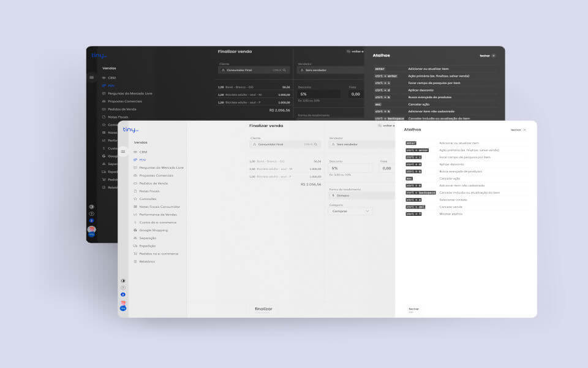This screenshot has width=588, height=368.
Task: Click Custos do e-commerce icon, light window
Action: [135, 223]
